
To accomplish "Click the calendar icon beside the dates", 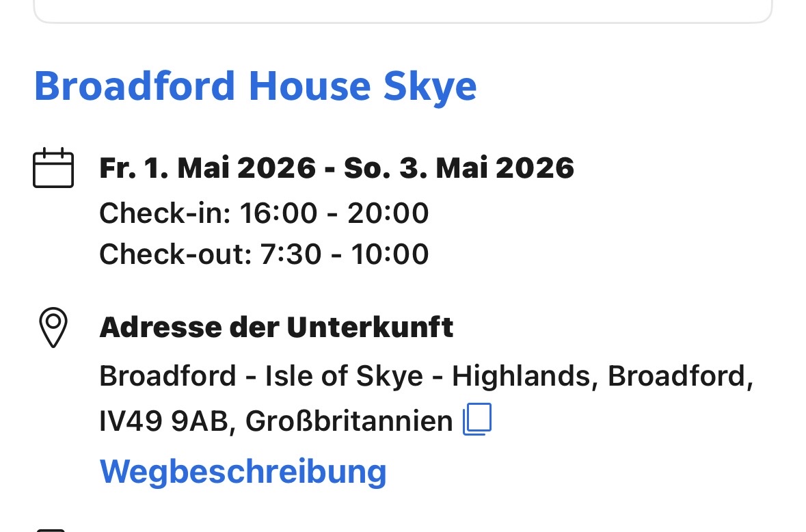I will 53,168.
